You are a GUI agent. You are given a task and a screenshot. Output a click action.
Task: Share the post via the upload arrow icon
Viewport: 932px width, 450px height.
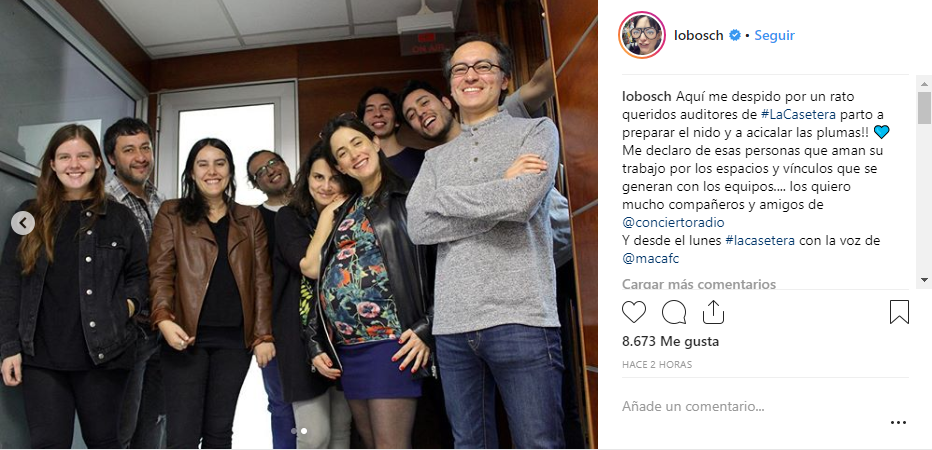tap(713, 311)
